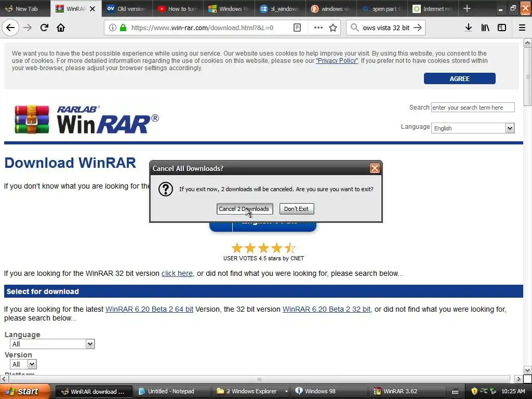Open the download Language All dropdown
Image resolution: width=532 pixels, height=399 pixels.
coord(52,344)
